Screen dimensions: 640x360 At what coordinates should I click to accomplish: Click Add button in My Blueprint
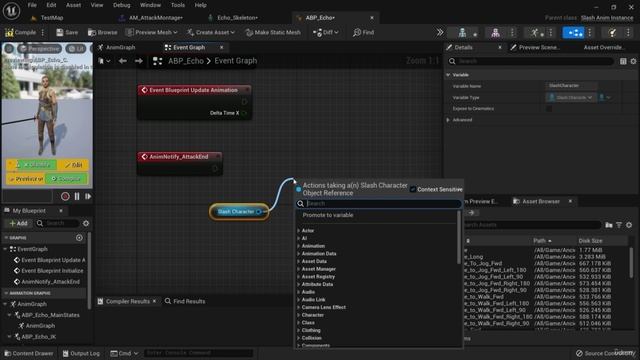click(18, 223)
